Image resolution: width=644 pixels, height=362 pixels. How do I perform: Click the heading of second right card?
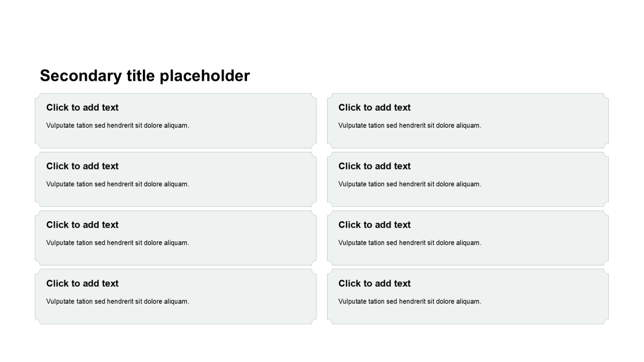click(x=374, y=166)
